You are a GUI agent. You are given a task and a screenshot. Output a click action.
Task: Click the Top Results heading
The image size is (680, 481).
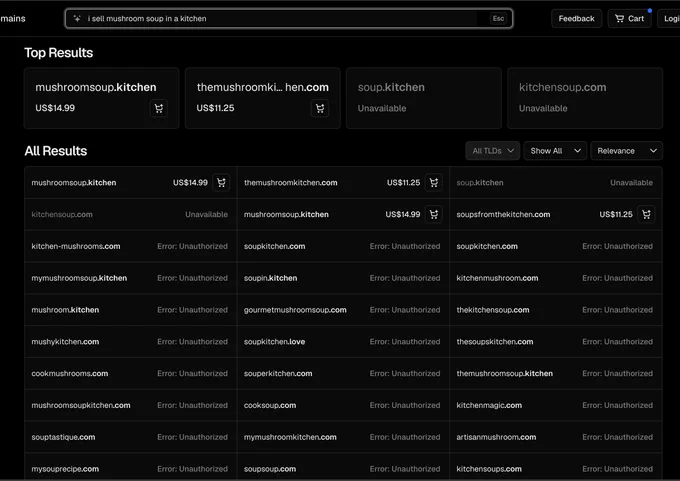point(59,53)
